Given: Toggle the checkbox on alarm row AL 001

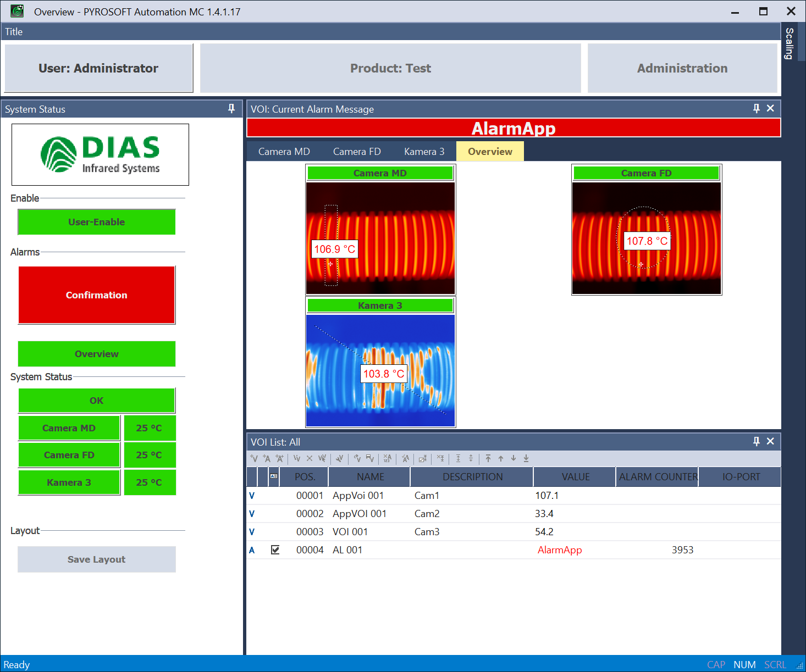Looking at the screenshot, I should (275, 549).
